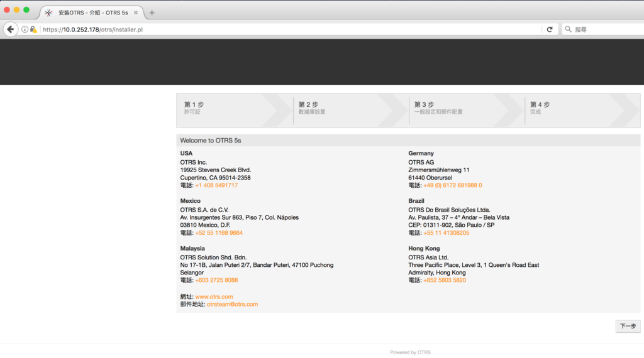Open the site information icon
Image resolution: width=644 pixels, height=358 pixels.
coord(25,30)
